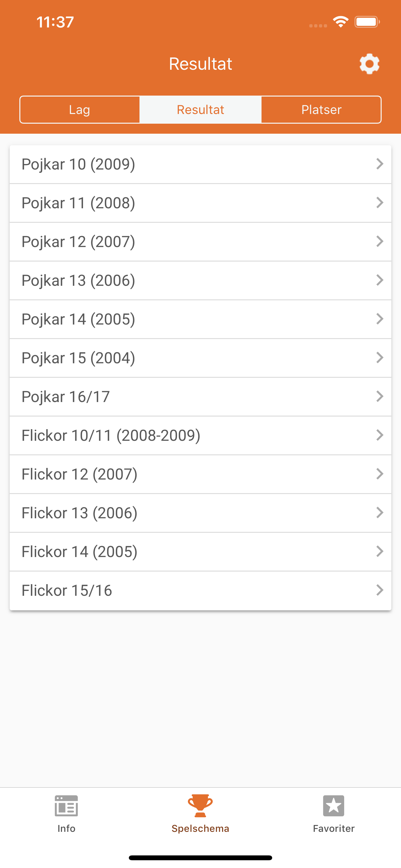Image resolution: width=401 pixels, height=868 pixels.
Task: Select the Spelschema trophy icon
Action: [200, 806]
